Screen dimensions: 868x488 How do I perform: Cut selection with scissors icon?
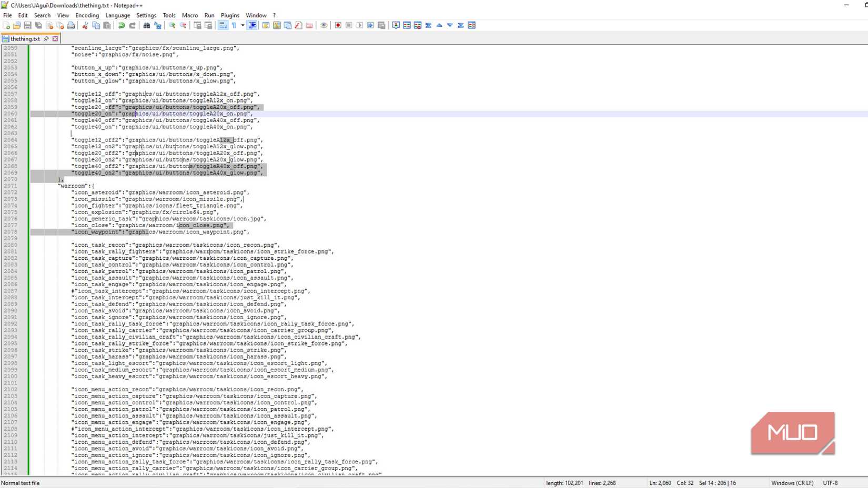(x=85, y=25)
